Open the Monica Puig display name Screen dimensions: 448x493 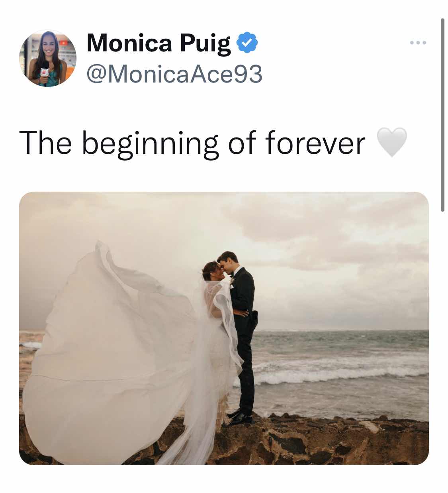[x=158, y=43]
